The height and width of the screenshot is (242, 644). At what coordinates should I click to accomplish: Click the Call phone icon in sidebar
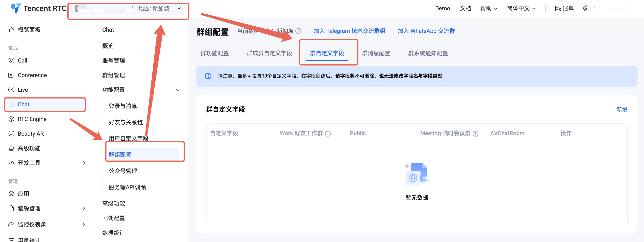tap(11, 61)
